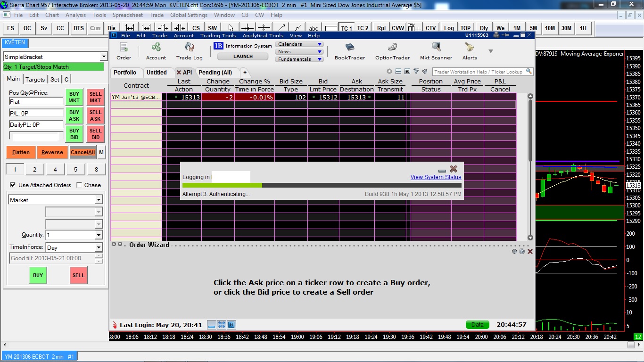Open the Market order type dropdown
The image size is (644, 362).
point(99,200)
